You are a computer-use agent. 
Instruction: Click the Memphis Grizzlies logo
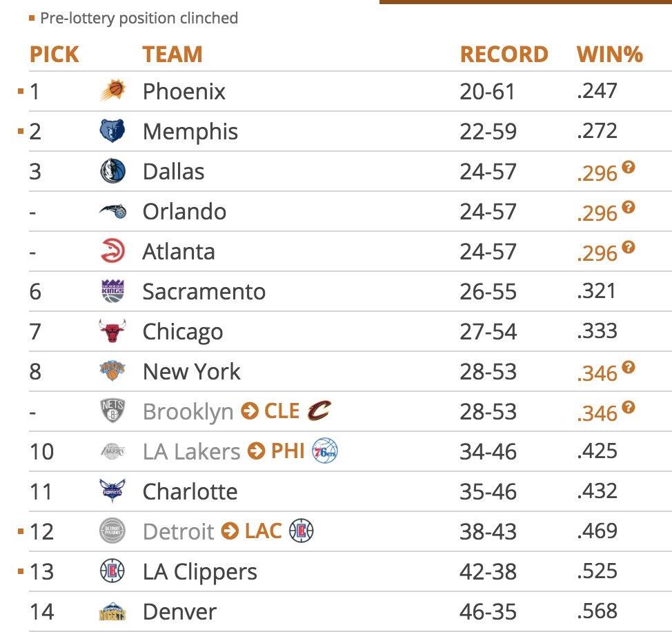tap(112, 131)
